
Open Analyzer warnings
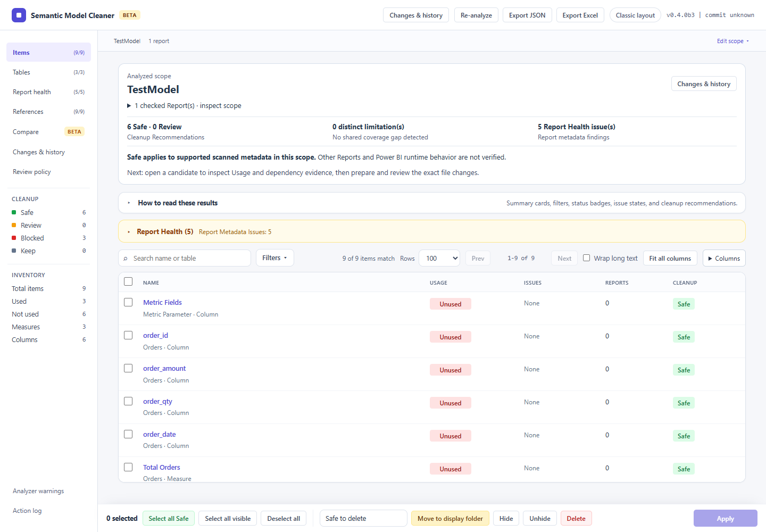38,491
